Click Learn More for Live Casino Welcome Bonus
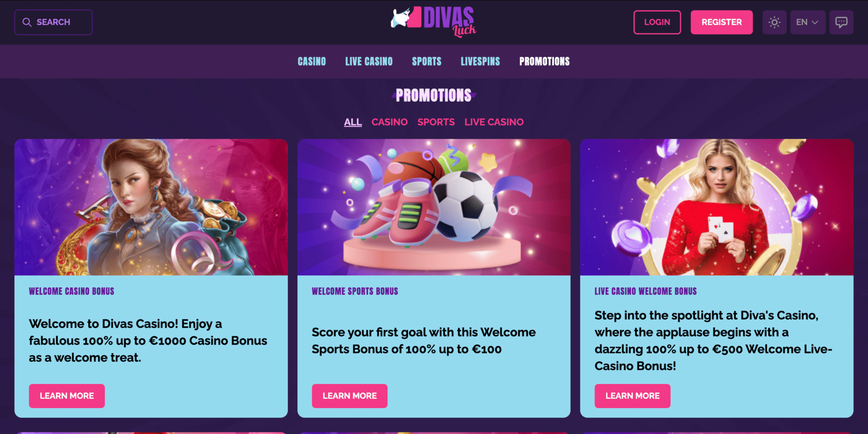 (x=633, y=396)
